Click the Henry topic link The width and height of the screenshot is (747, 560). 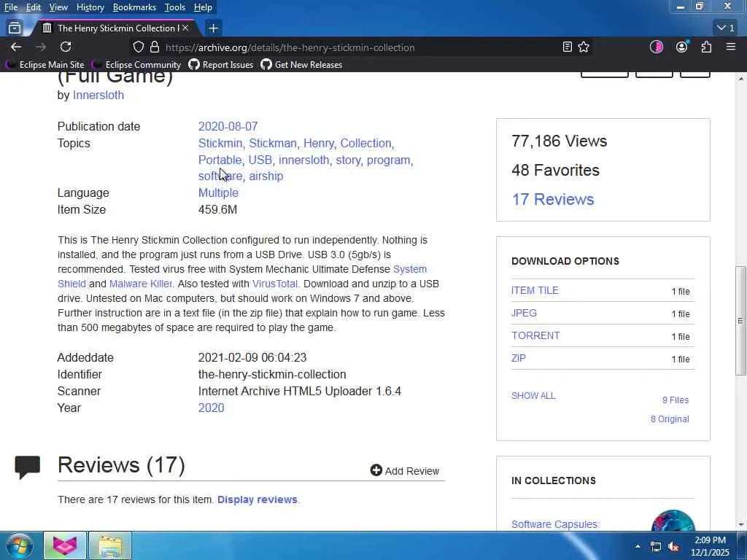pyautogui.click(x=318, y=144)
